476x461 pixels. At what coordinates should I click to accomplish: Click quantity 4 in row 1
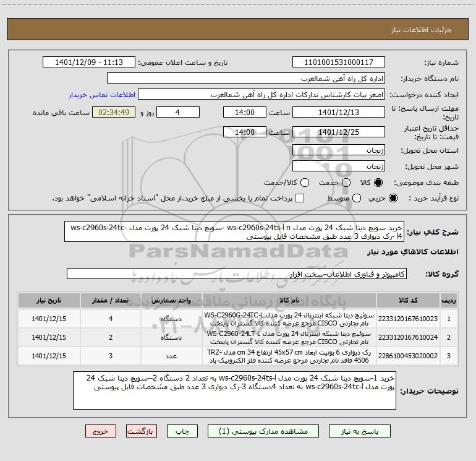[111, 319]
